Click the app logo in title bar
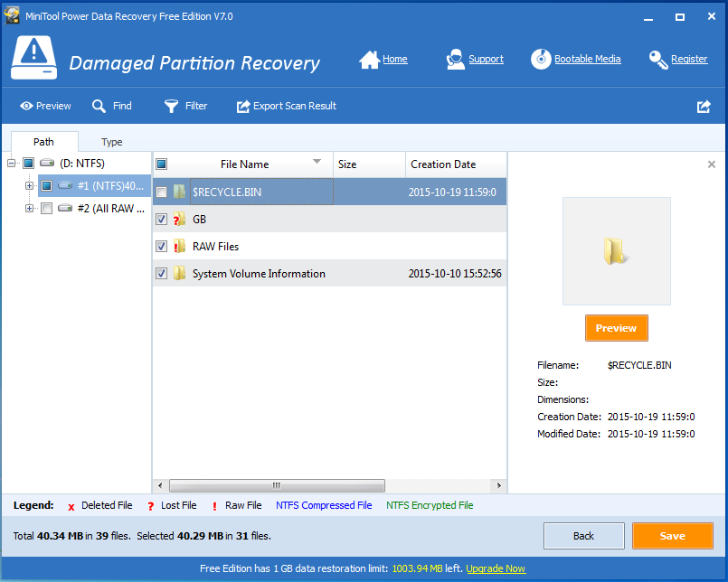 point(12,15)
